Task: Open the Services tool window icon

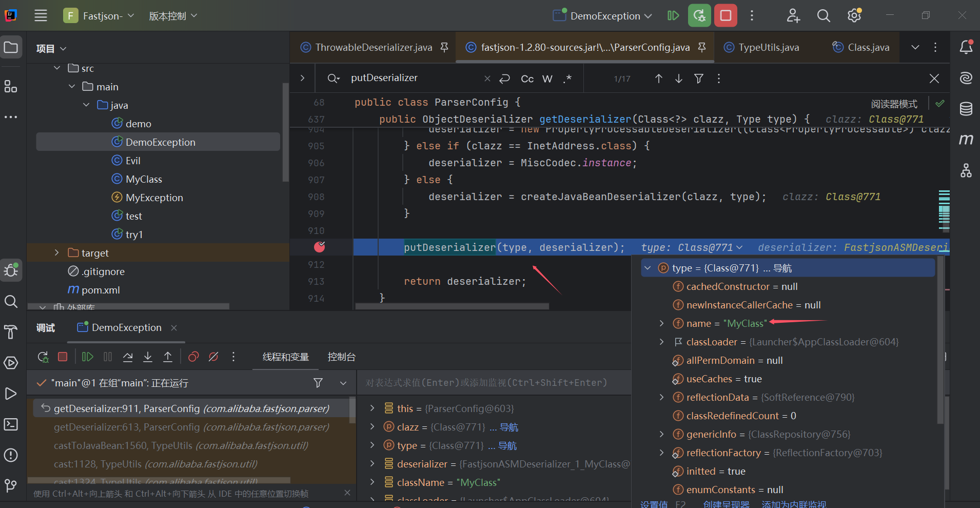Action: pyautogui.click(x=11, y=363)
